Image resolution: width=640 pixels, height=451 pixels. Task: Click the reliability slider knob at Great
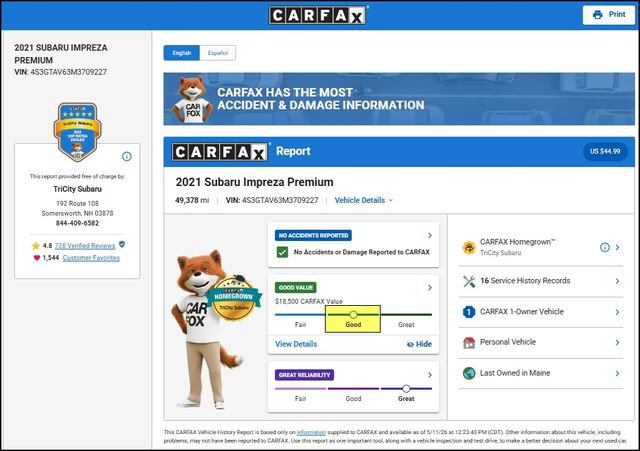coord(406,389)
